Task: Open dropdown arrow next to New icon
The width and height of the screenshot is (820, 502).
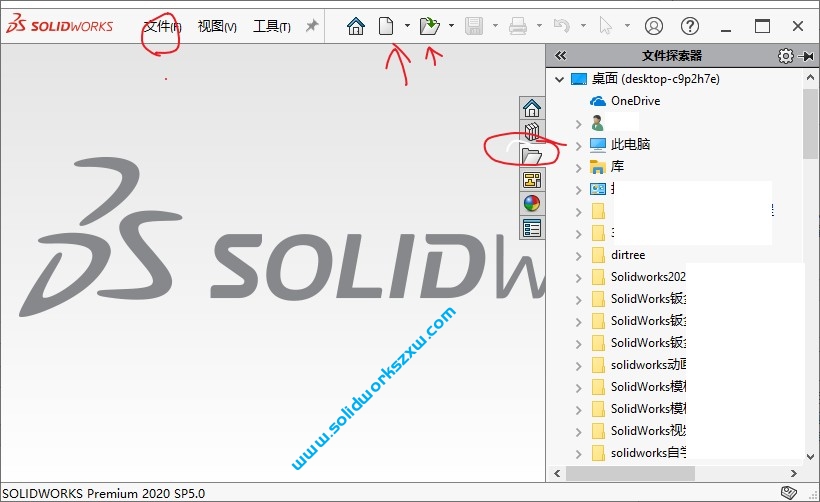Action: coord(407,26)
